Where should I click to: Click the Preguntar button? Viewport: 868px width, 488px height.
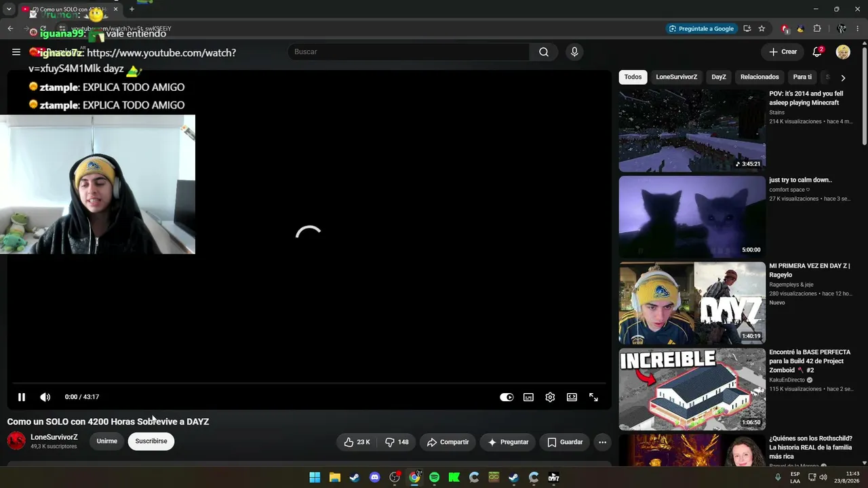pos(508,442)
